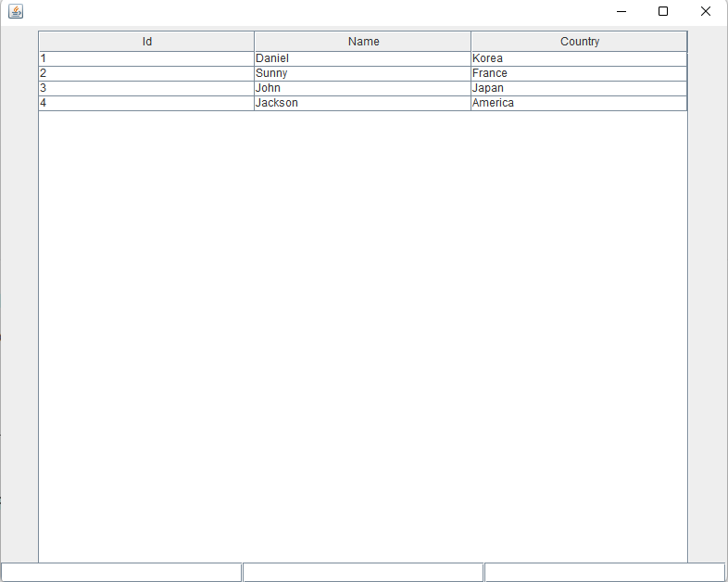
Task: Focus the first text field at bottom left
Action: click(121, 572)
